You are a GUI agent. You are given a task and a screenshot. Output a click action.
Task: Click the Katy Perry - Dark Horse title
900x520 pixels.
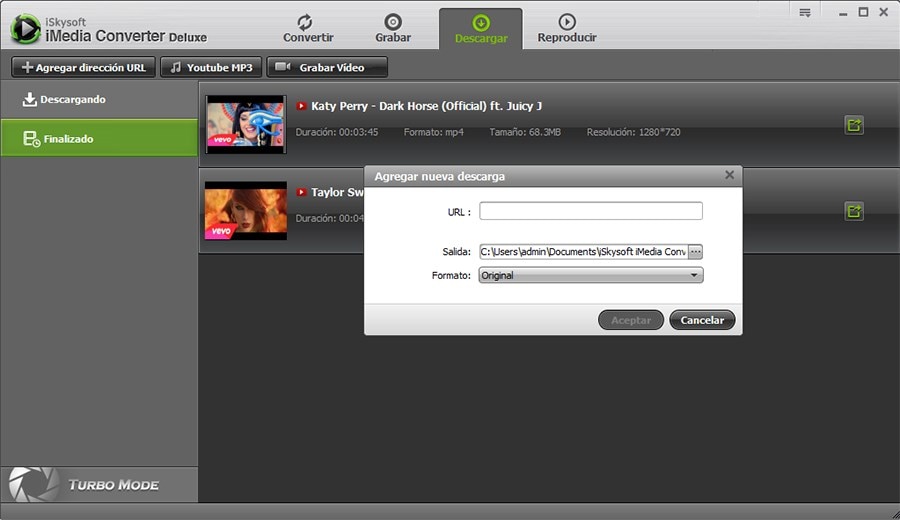coord(426,106)
